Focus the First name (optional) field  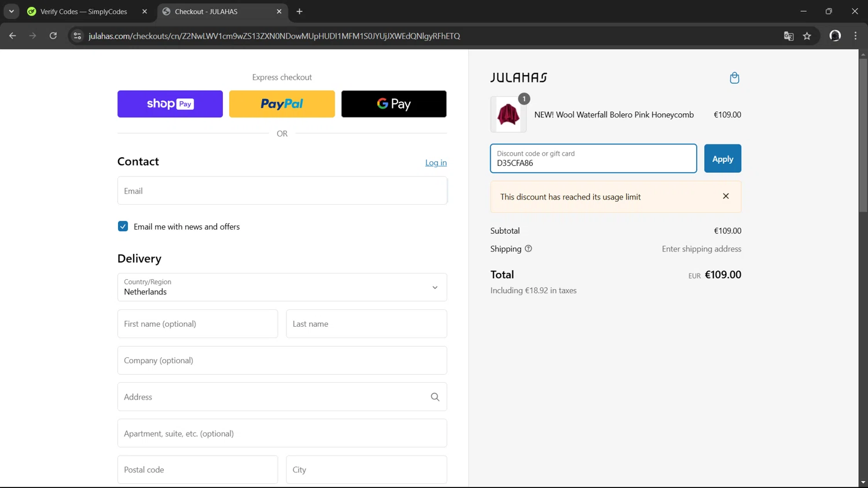click(198, 324)
